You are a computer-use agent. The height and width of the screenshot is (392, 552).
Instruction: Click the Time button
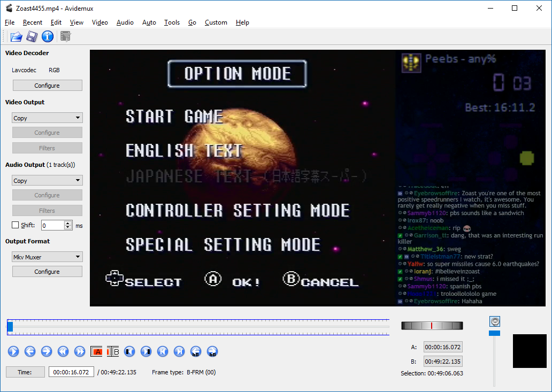(25, 372)
